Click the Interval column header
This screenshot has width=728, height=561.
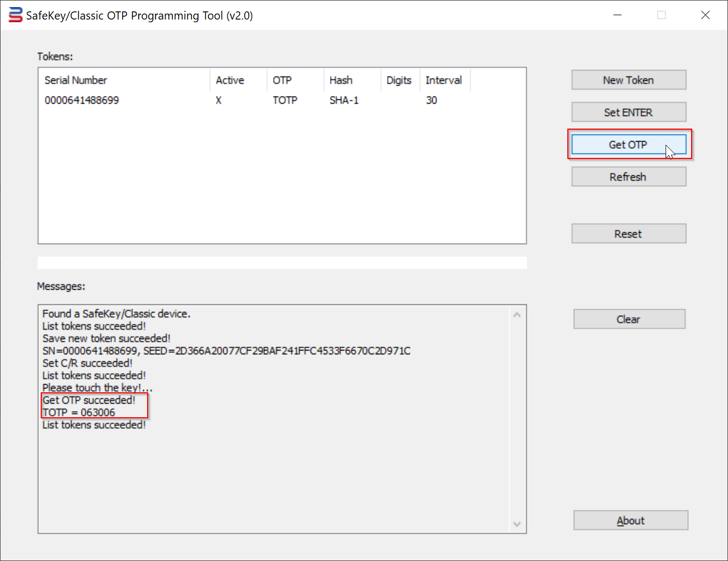click(x=444, y=80)
